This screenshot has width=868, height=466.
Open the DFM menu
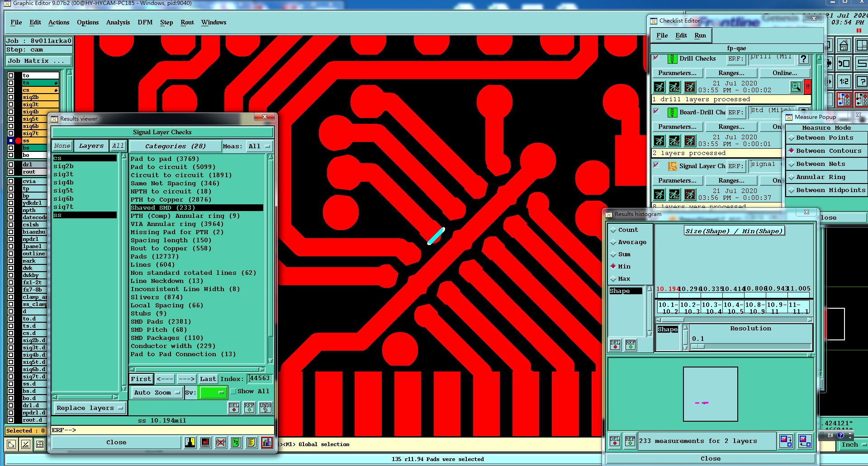[145, 23]
